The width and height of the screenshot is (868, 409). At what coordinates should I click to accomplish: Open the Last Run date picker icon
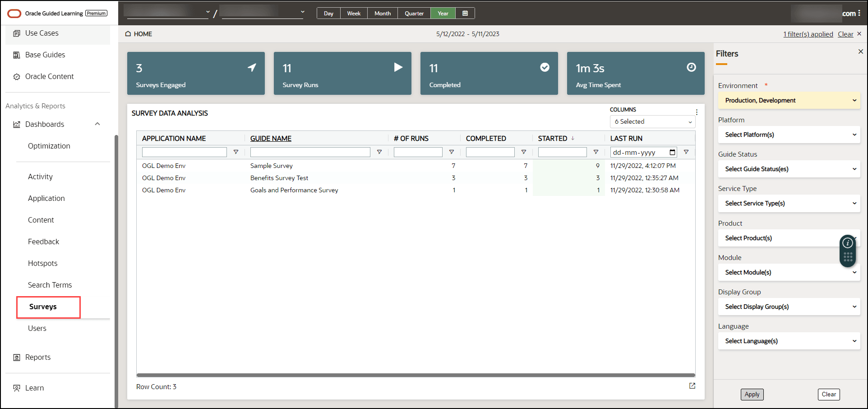coord(673,153)
